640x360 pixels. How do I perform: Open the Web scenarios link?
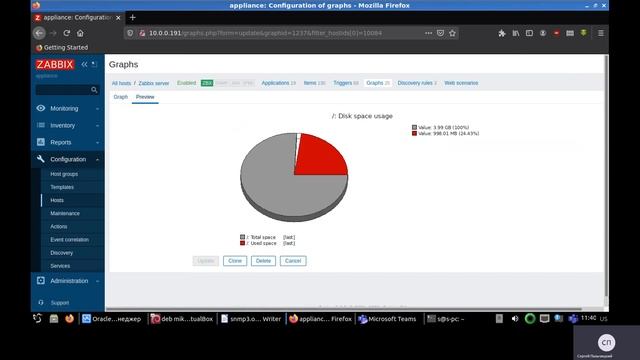click(461, 83)
